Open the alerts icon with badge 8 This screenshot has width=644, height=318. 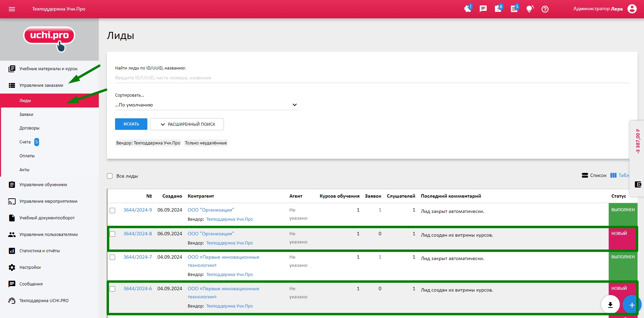(x=498, y=8)
